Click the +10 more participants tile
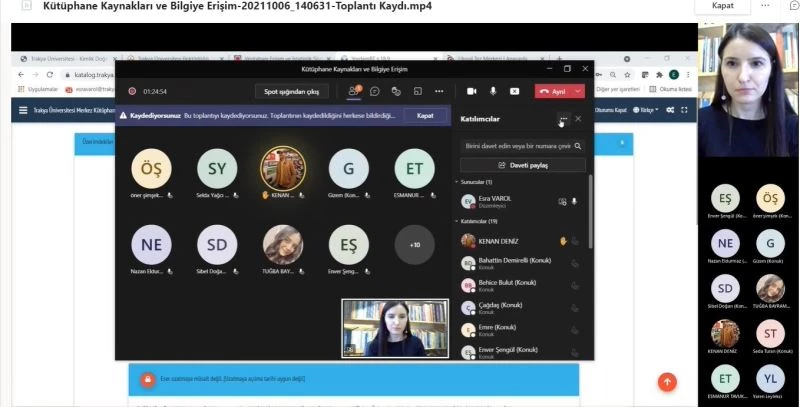The width and height of the screenshot is (800, 407). (x=414, y=244)
